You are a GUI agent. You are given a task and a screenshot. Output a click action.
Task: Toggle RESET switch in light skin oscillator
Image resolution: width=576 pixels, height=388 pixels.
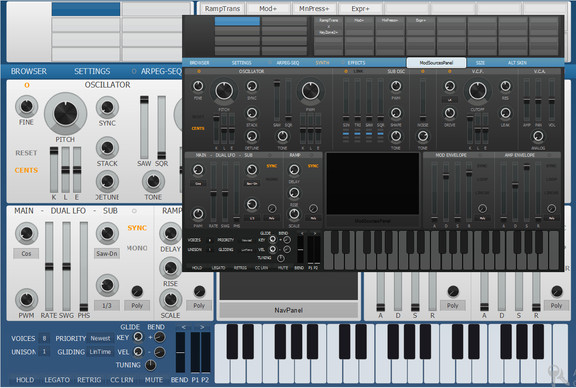pyautogui.click(x=26, y=153)
